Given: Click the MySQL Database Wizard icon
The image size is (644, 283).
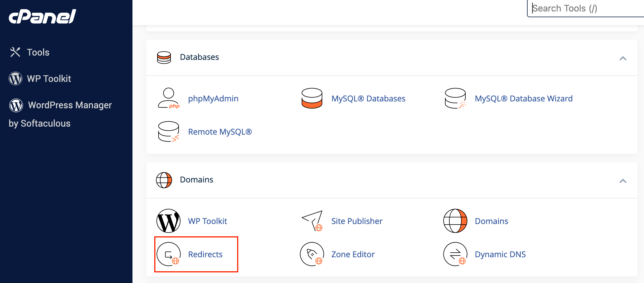Looking at the screenshot, I should (455, 98).
